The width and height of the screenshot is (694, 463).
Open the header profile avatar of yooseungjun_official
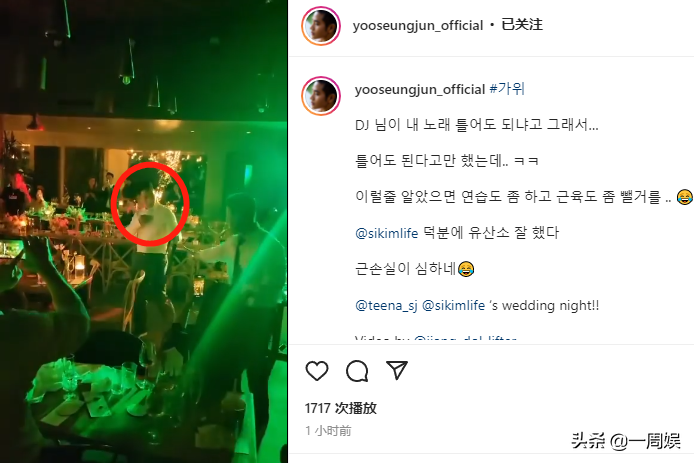tap(321, 26)
